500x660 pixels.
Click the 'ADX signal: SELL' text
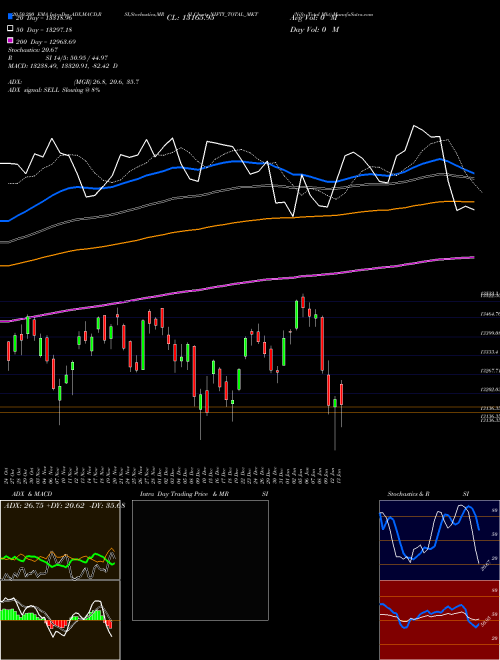click(x=35, y=90)
